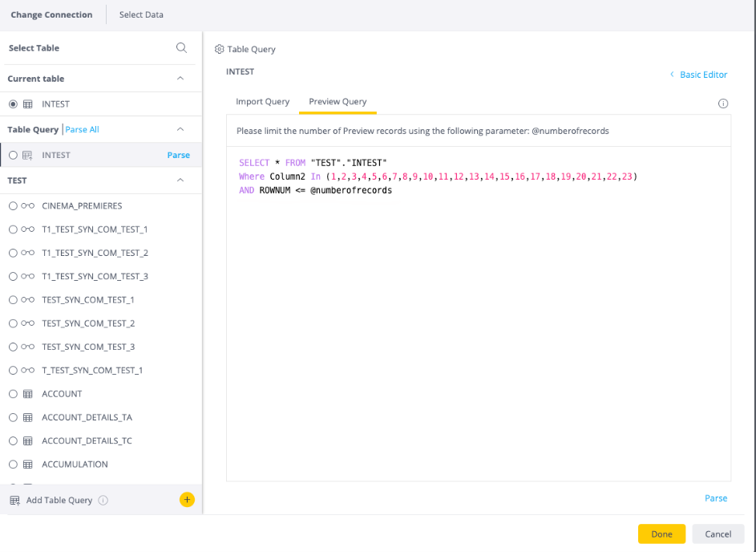
Task: Open the Select Table search icon
Action: tap(181, 48)
